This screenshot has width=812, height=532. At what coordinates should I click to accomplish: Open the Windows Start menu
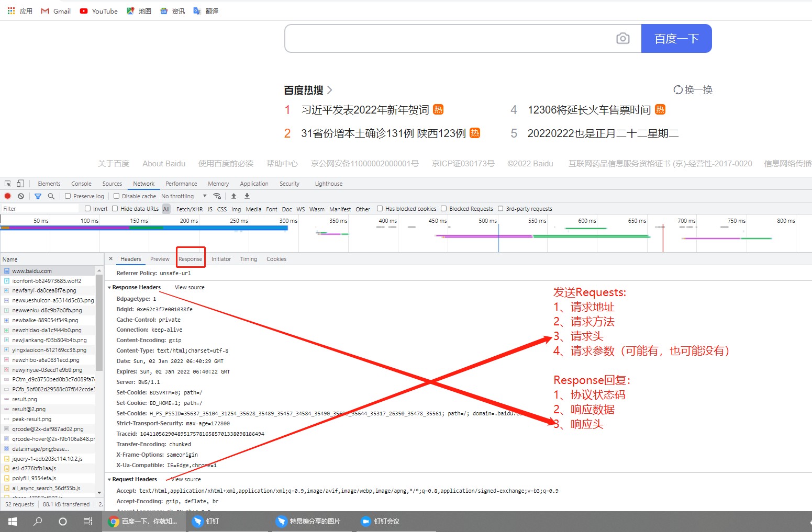tap(13, 522)
